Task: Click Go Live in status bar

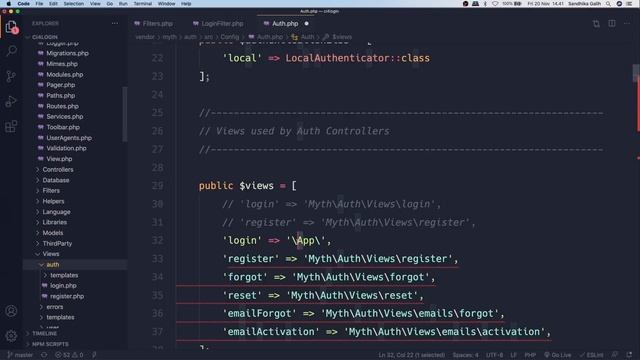Action: point(558,355)
